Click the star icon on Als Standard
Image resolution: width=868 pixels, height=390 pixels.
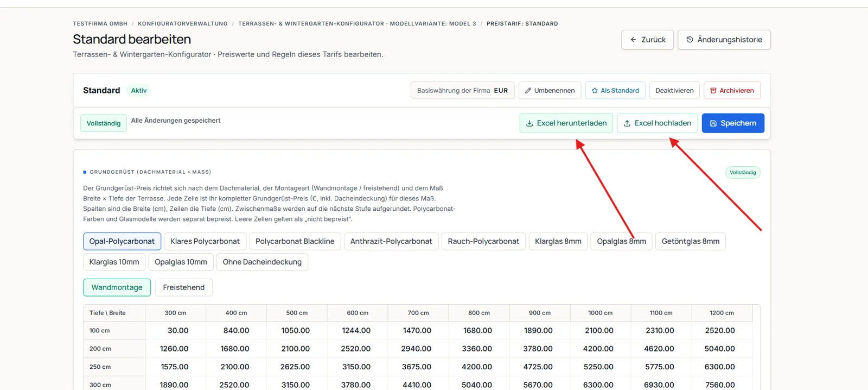tap(595, 91)
